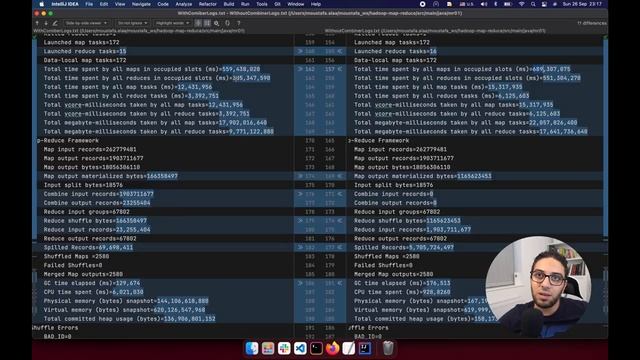The height and width of the screenshot is (360, 640).
Task: Click right pane Failed Shuffles=0 line
Action: [383, 265]
